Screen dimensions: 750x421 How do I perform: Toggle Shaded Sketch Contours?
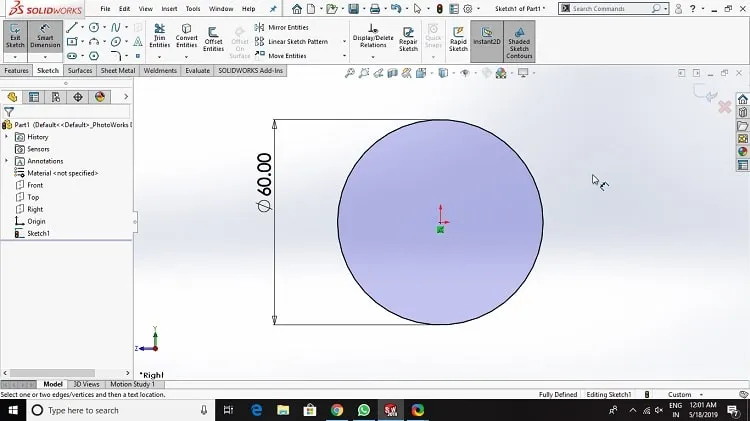click(x=519, y=42)
